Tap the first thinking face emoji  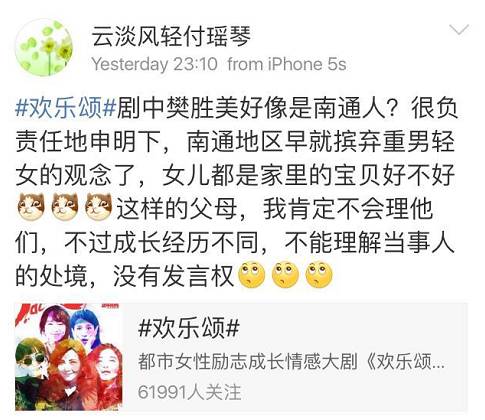coord(252,275)
